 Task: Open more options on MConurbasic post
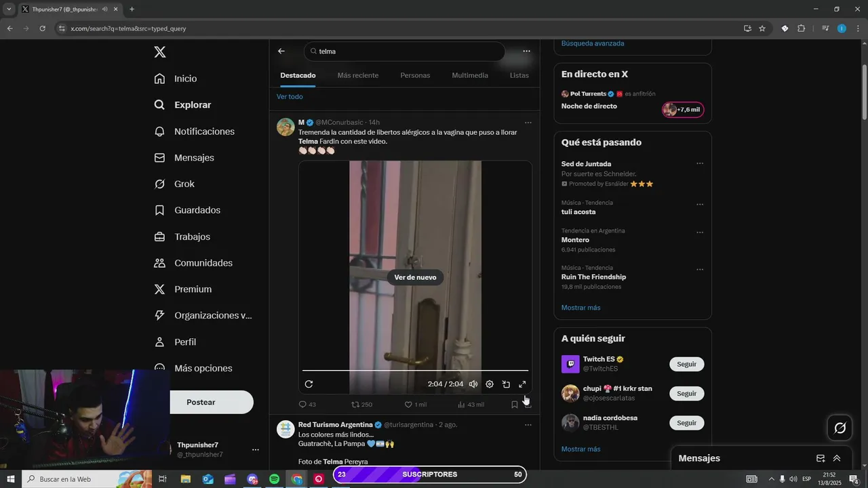(x=528, y=123)
